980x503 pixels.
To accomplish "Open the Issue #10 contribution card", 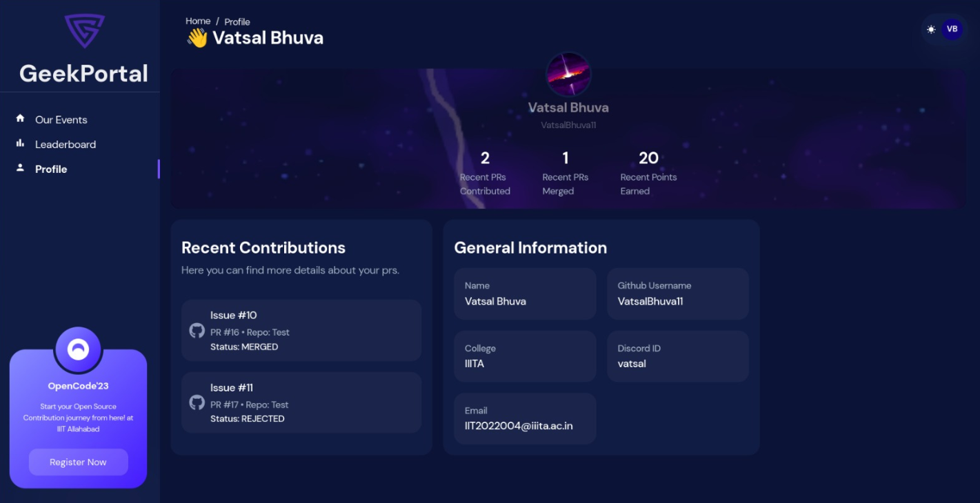I will tap(301, 330).
